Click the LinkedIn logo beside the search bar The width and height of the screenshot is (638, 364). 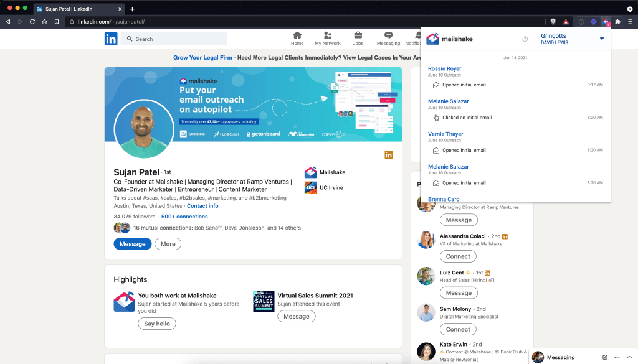pos(112,39)
